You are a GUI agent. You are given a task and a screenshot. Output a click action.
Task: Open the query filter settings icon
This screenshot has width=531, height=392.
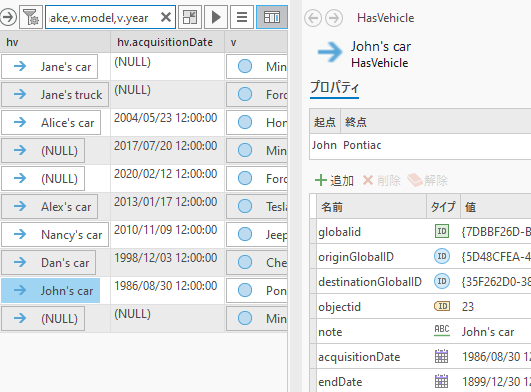30,17
